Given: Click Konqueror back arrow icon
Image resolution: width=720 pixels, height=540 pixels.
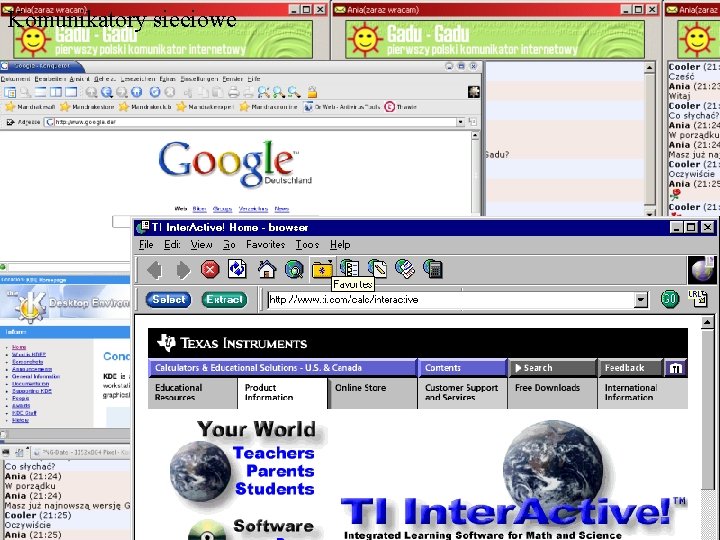Looking at the screenshot, I should click(107, 92).
